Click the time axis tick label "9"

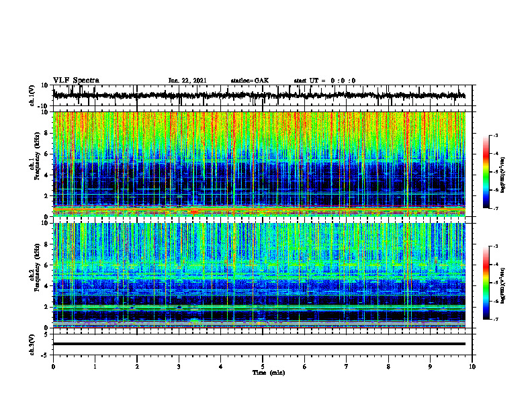coord(430,367)
